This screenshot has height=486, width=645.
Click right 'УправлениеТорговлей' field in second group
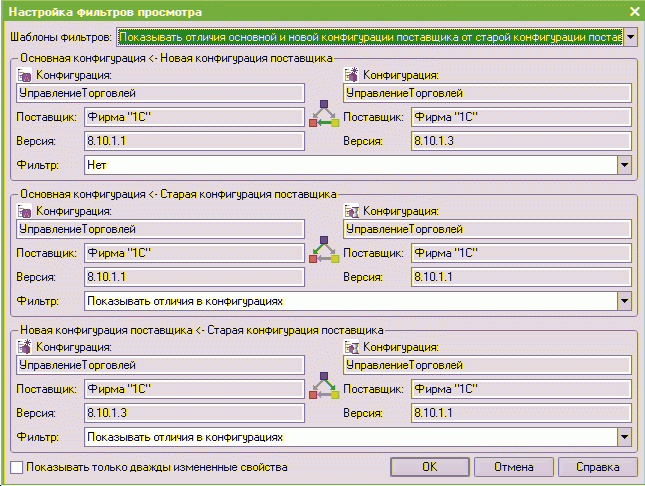click(487, 229)
